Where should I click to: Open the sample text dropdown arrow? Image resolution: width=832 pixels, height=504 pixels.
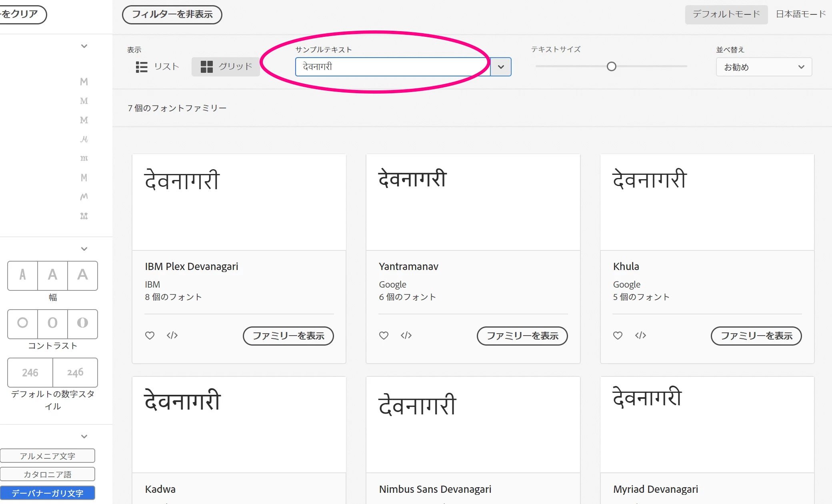click(x=501, y=67)
